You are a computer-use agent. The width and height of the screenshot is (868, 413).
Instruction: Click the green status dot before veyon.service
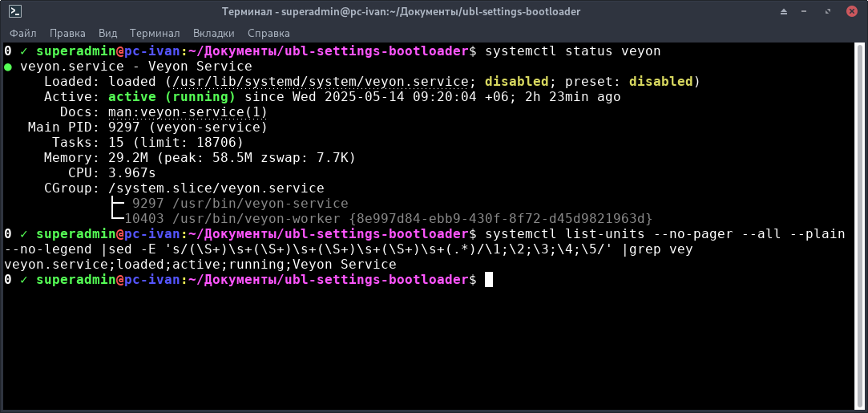click(8, 67)
